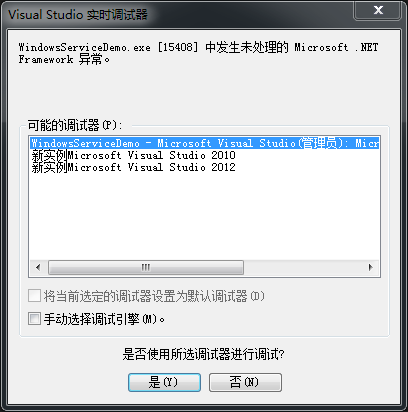The image size is (408, 412).
Task: Click the horizontal scrollbar thumb in debugger list
Action: click(146, 267)
